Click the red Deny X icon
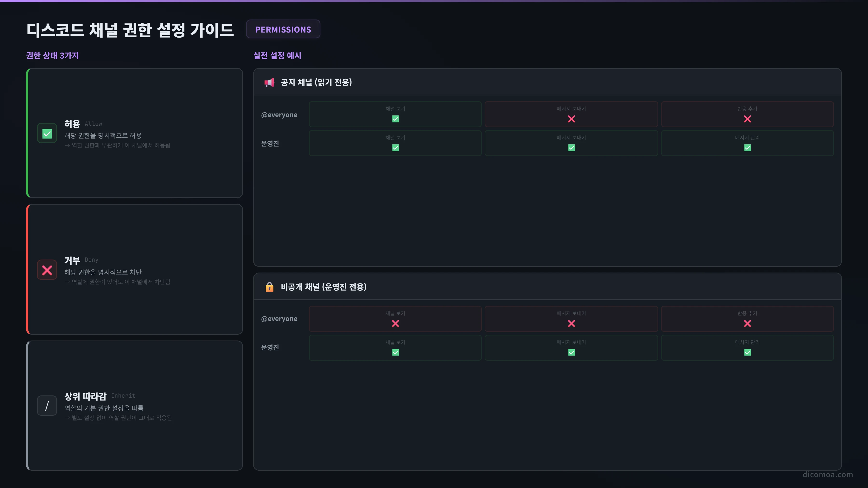Screen dimensions: 868x488 point(47,270)
